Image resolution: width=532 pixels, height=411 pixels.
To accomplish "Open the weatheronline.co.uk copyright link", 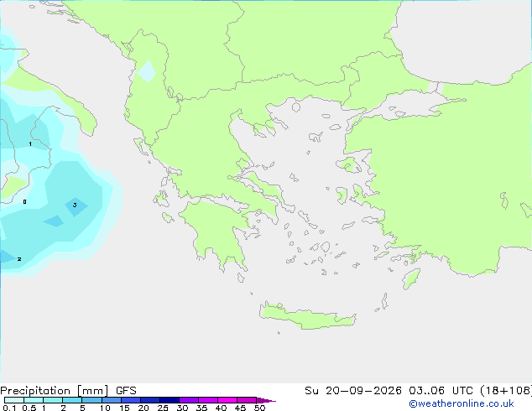I will [x=462, y=403].
